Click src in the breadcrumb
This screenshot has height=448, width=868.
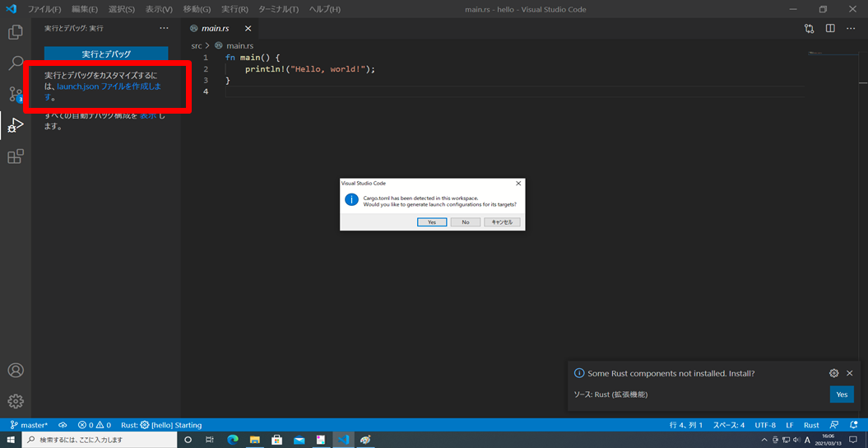(x=197, y=46)
